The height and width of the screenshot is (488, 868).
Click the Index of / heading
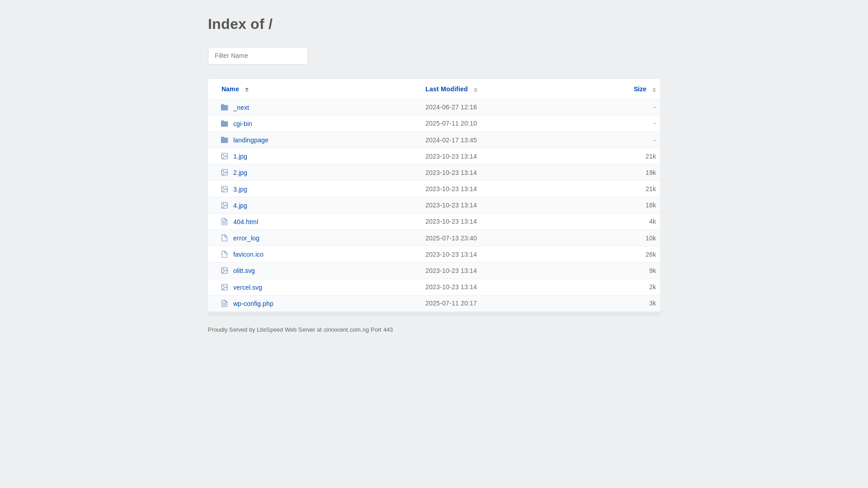coord(240,24)
